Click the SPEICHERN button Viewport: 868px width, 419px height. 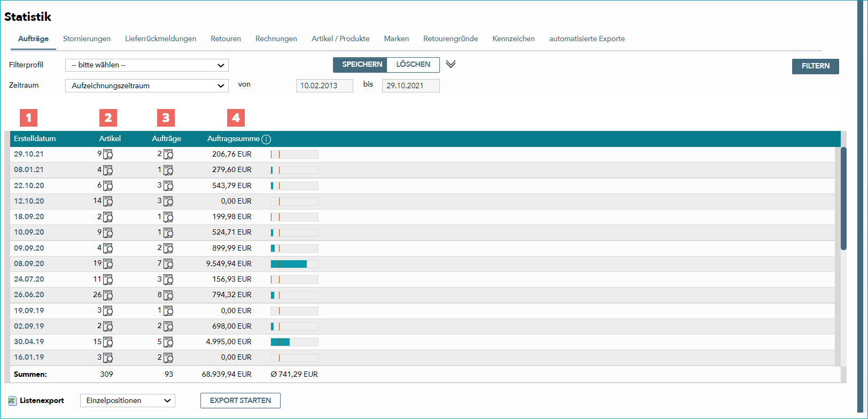pos(360,65)
